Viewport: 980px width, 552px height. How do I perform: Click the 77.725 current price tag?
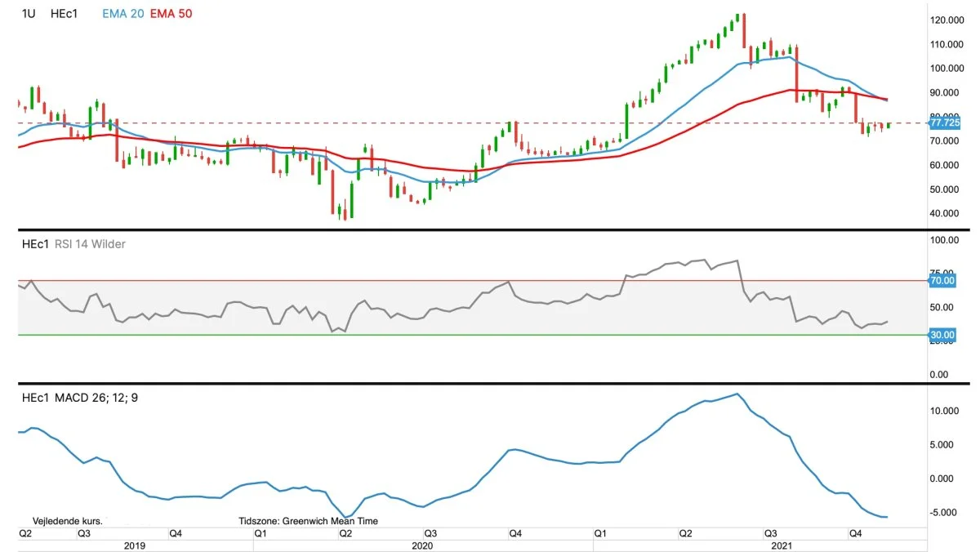click(x=945, y=123)
